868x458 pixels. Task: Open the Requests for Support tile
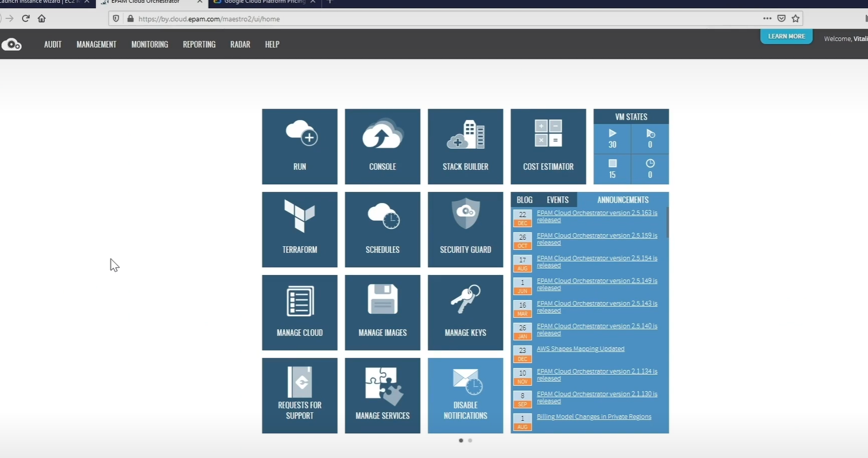pyautogui.click(x=300, y=395)
